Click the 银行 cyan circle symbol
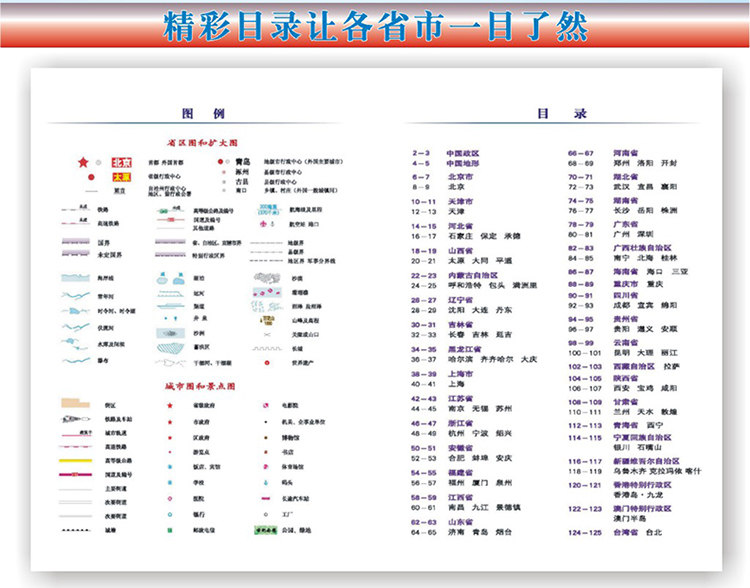 (170, 515)
